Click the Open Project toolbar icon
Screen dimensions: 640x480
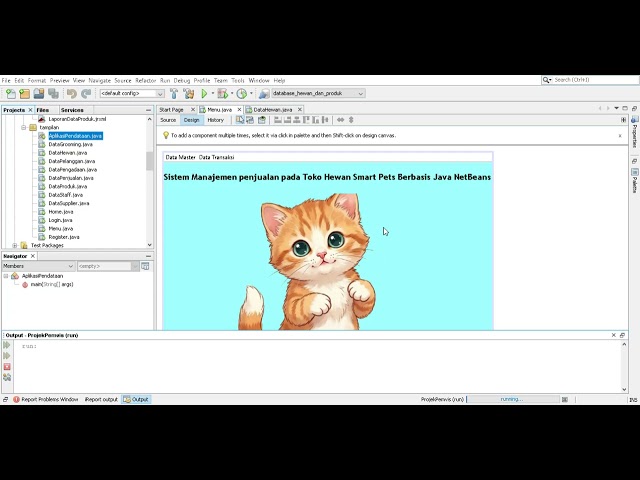39,94
